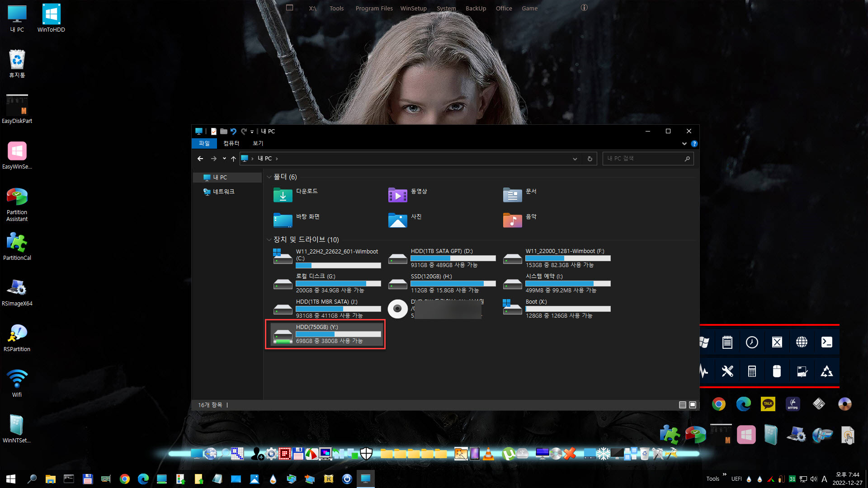Click the volume icon in the system tray

(814, 479)
